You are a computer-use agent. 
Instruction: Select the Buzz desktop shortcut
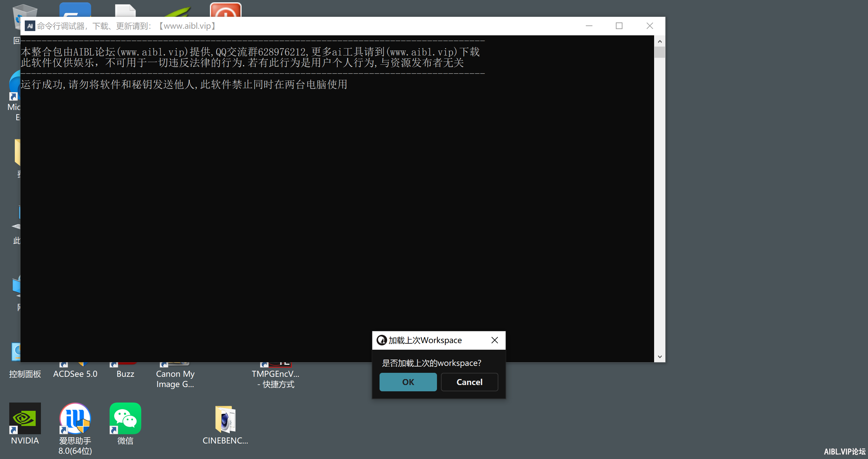(125, 374)
